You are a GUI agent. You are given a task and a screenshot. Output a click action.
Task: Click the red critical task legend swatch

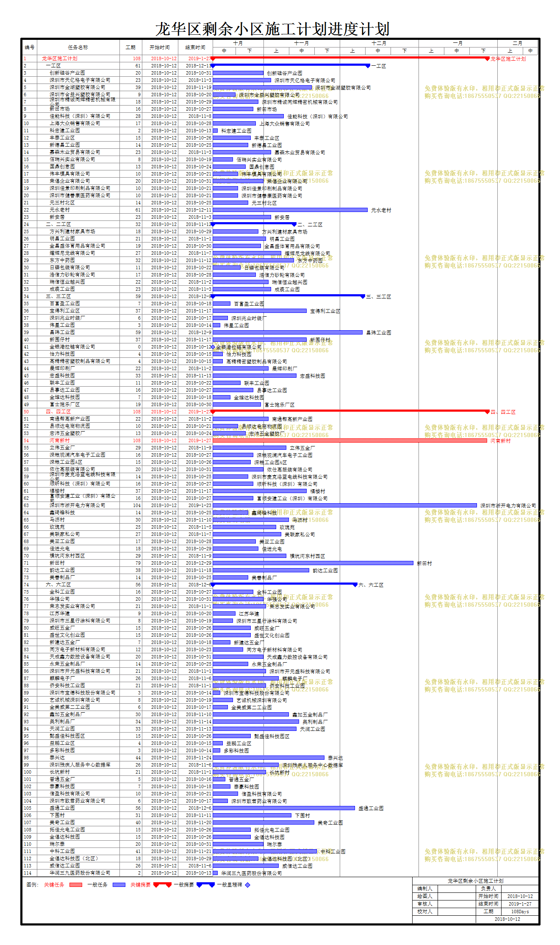(76, 885)
